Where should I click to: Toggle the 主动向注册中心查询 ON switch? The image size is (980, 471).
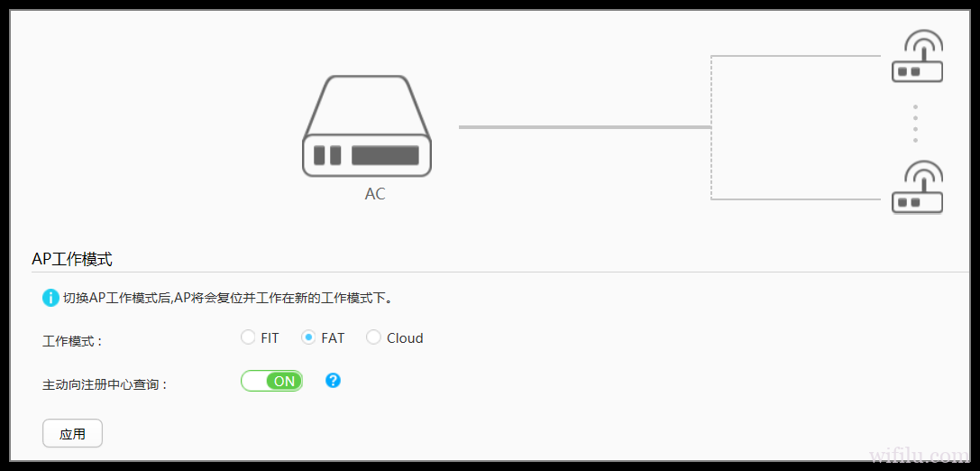(272, 381)
